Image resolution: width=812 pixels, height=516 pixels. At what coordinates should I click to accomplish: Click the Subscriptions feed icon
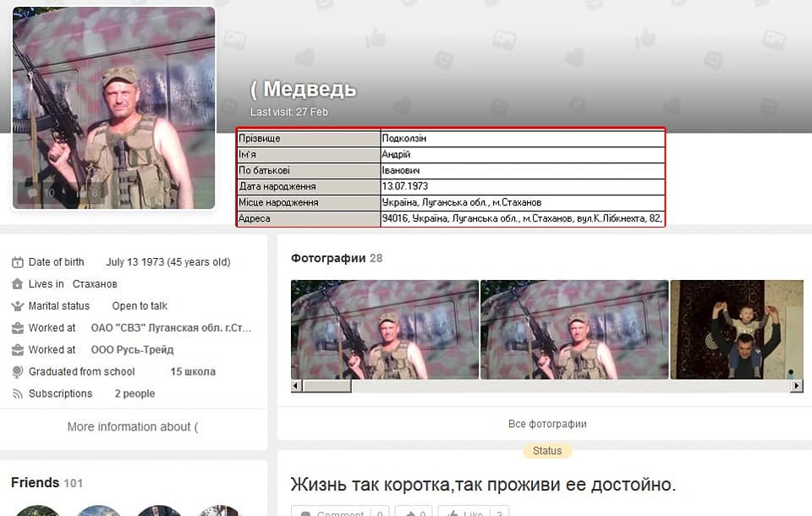click(18, 394)
